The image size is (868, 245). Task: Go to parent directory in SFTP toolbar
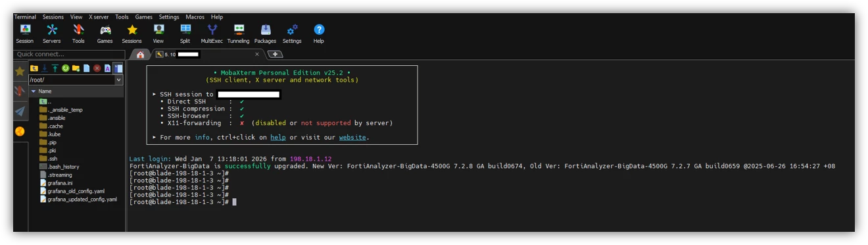point(34,68)
